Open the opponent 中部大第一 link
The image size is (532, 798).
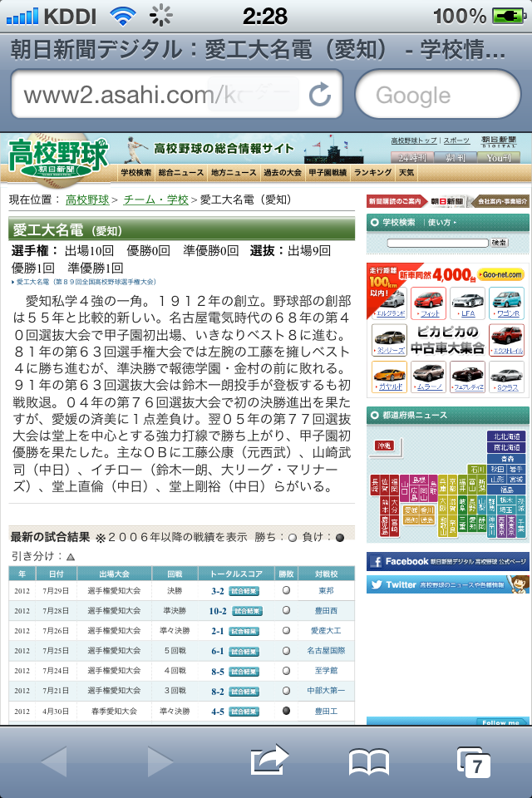[327, 691]
